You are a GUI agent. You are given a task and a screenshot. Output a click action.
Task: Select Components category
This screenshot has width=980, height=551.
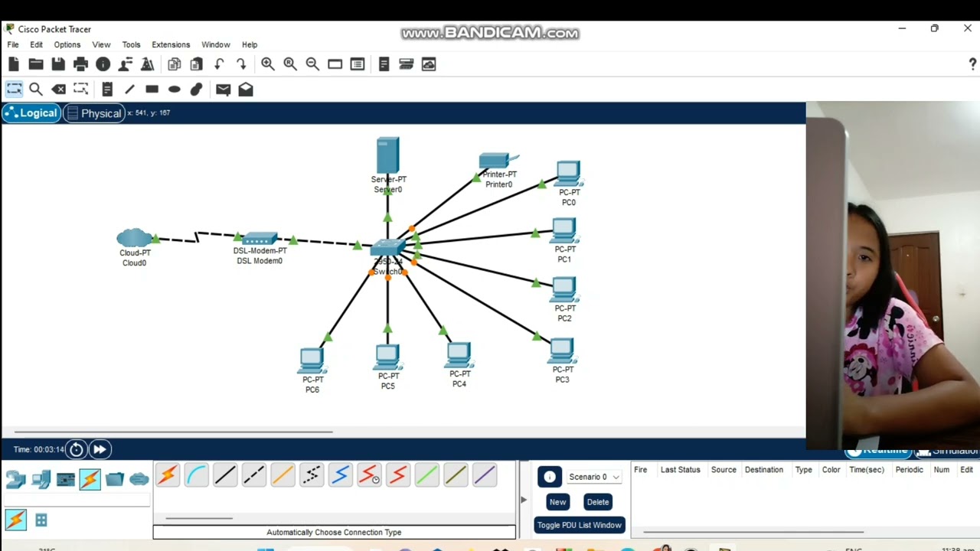coord(66,480)
